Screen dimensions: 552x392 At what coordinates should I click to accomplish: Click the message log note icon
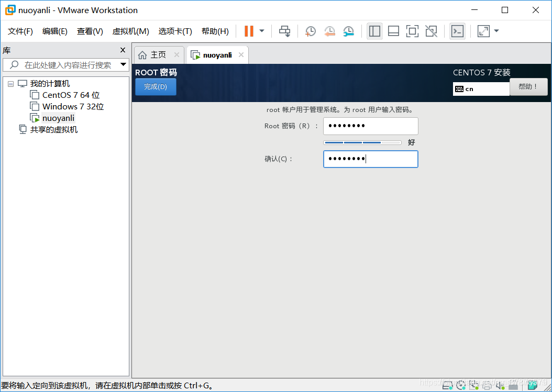pos(532,386)
